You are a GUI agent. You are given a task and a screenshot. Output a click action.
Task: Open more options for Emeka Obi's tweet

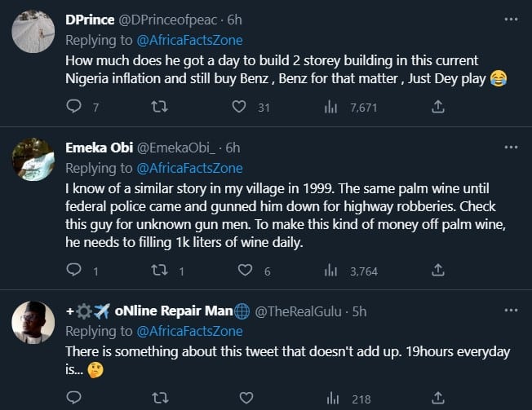511,148
